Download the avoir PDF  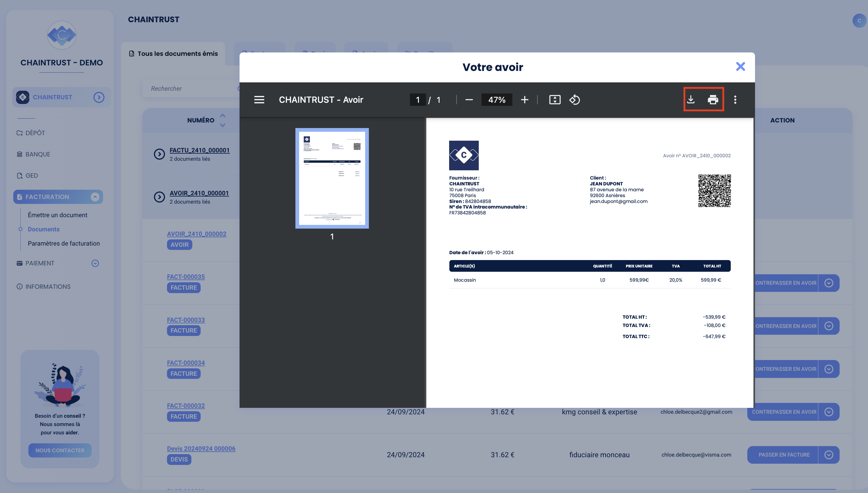pyautogui.click(x=691, y=100)
